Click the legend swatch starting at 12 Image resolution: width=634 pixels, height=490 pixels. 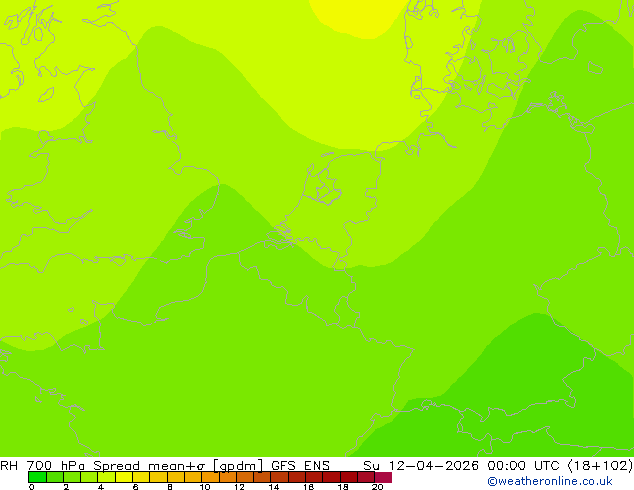[245, 477]
